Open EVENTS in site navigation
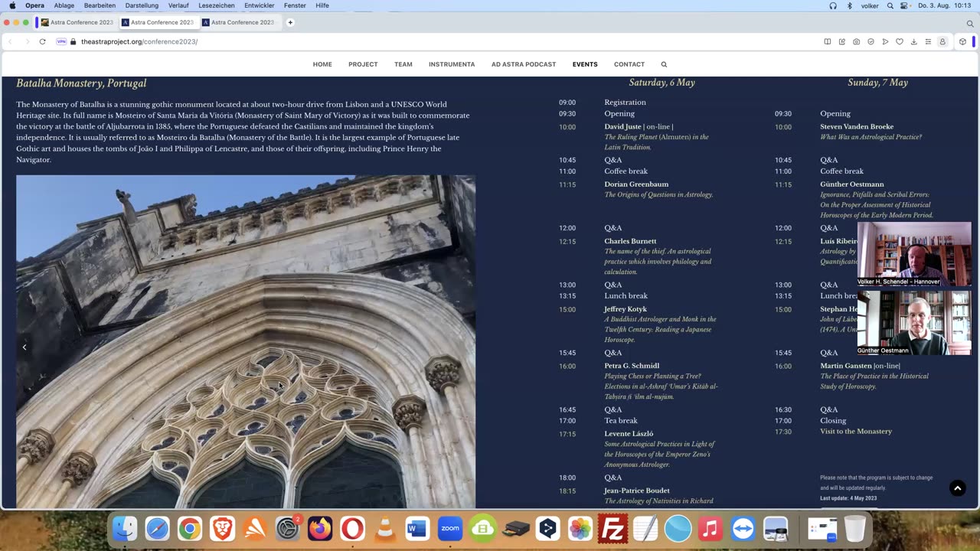 [585, 64]
